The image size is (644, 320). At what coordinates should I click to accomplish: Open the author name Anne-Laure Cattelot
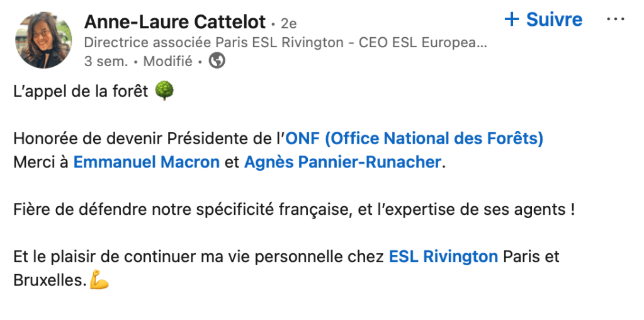[x=174, y=22]
